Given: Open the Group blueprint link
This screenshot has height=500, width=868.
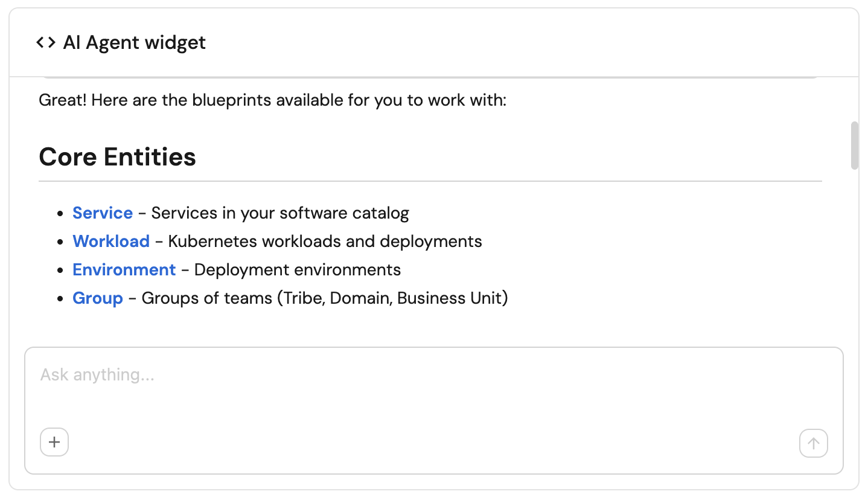Looking at the screenshot, I should [x=98, y=298].
